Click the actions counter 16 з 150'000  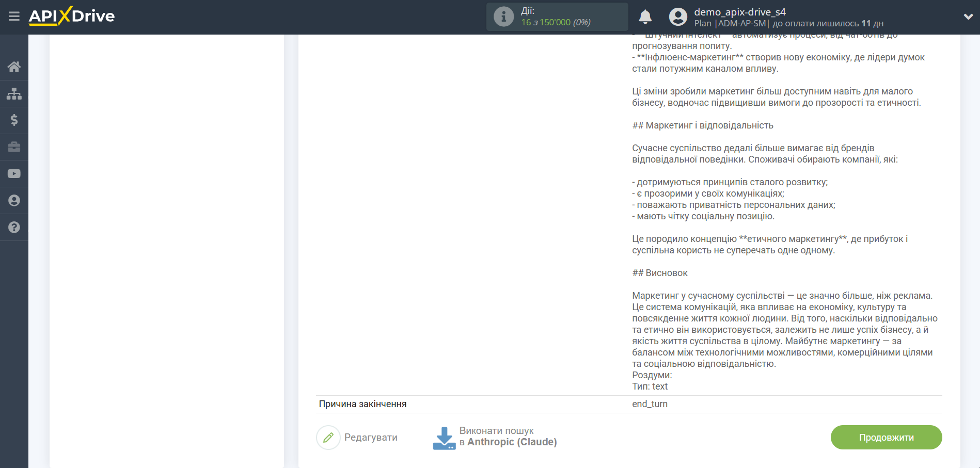[556, 22]
